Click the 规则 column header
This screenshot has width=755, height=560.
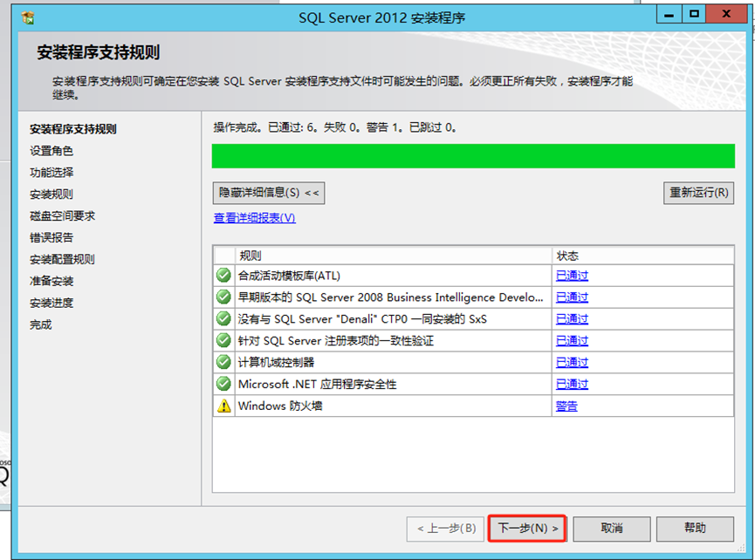[x=393, y=256]
